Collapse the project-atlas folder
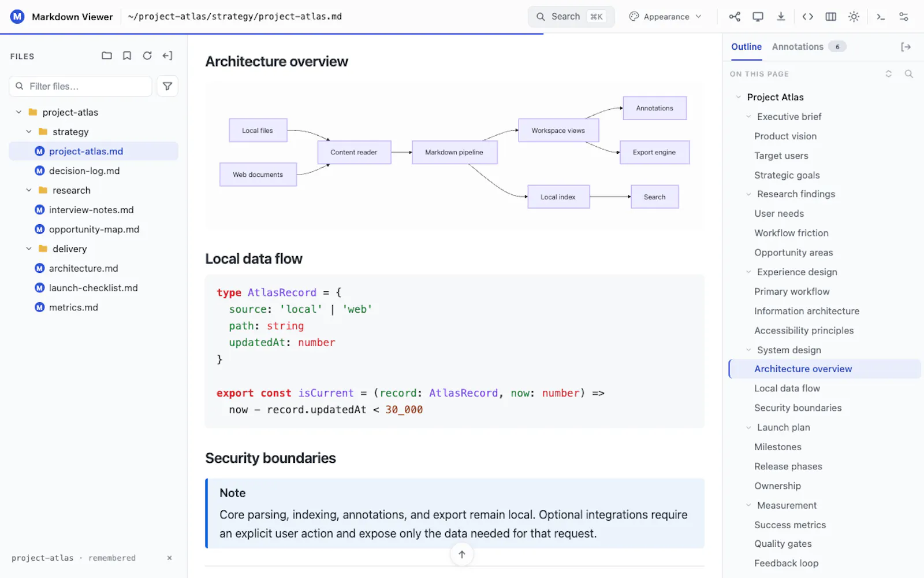The width and height of the screenshot is (924, 578). (x=19, y=112)
